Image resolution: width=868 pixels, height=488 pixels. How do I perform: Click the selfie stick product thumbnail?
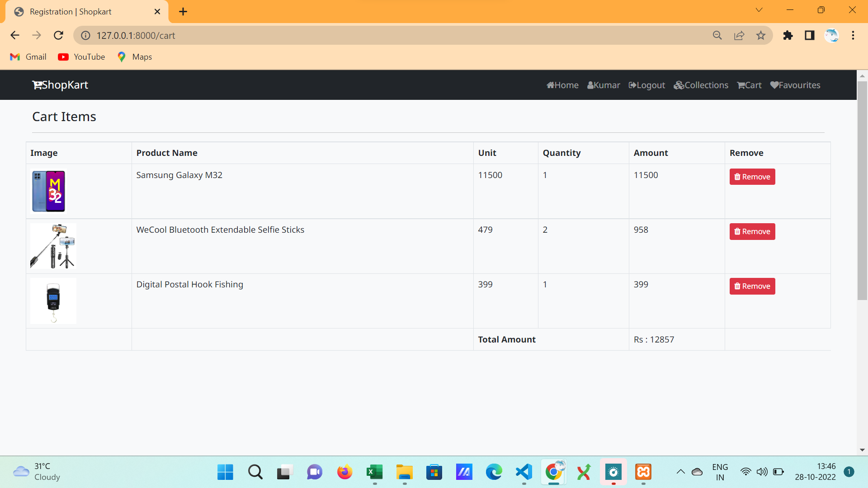point(53,246)
